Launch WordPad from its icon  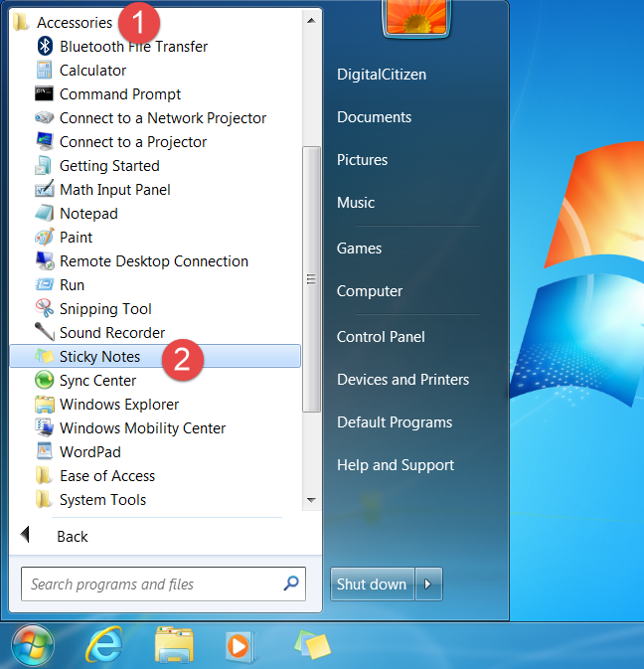[x=45, y=451]
